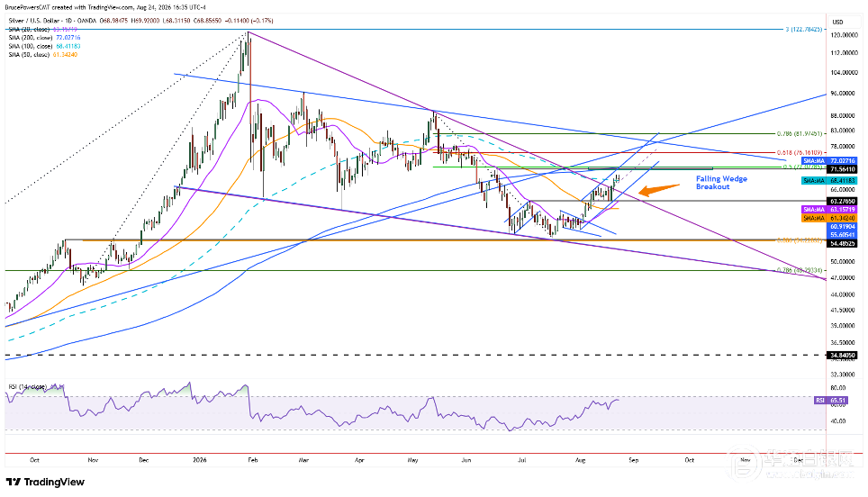Select the SMA (100, close) legend

44,46
